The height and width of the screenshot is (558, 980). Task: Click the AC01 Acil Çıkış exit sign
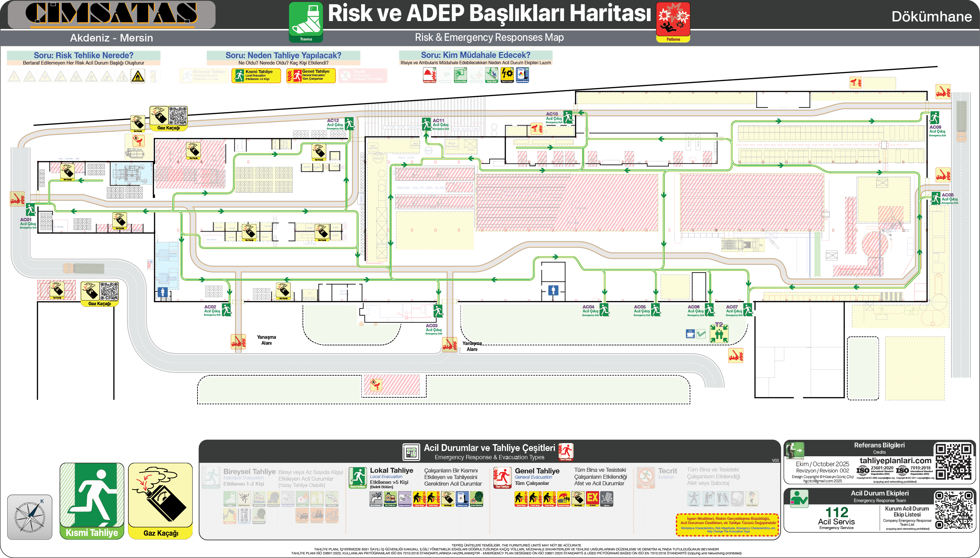[x=30, y=210]
